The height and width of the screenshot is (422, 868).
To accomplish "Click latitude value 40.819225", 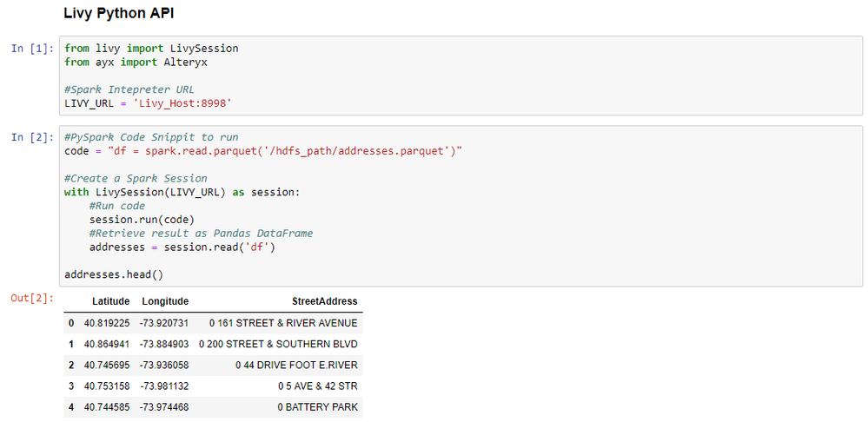I will [107, 323].
